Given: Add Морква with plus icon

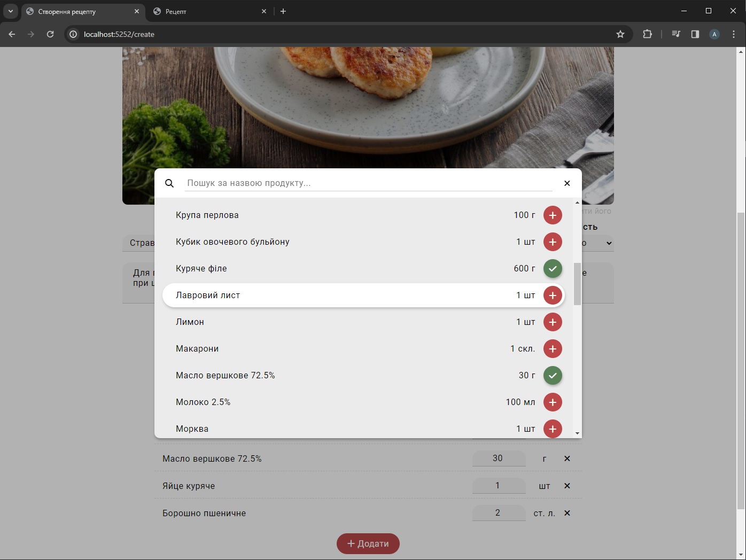Looking at the screenshot, I should pos(553,429).
